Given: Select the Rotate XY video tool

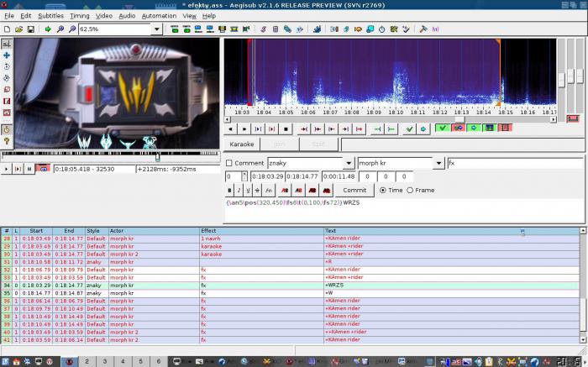Looking at the screenshot, I should pyautogui.click(x=7, y=78).
